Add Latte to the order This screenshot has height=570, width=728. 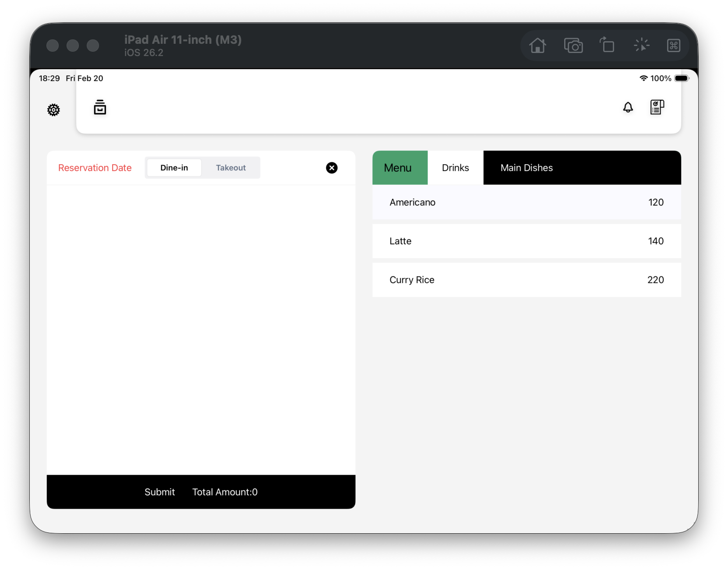pos(526,241)
